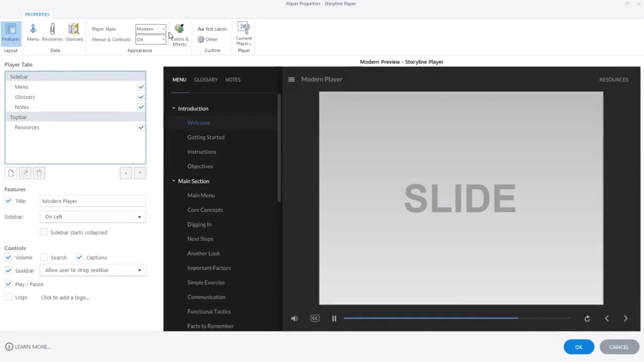Toggle the hamburger sidebar icon in preview
This screenshot has width=644, height=362.
(292, 79)
